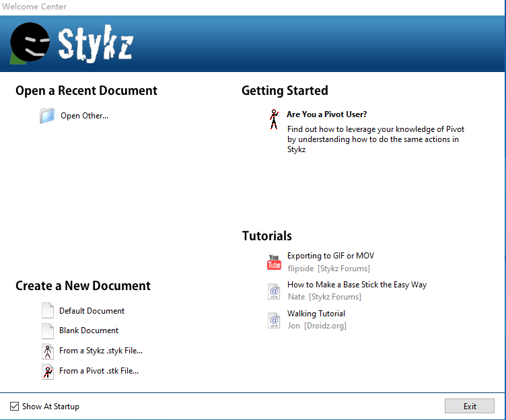Open the 'Walking Tutorial' link
This screenshot has width=506, height=420.
pos(316,314)
